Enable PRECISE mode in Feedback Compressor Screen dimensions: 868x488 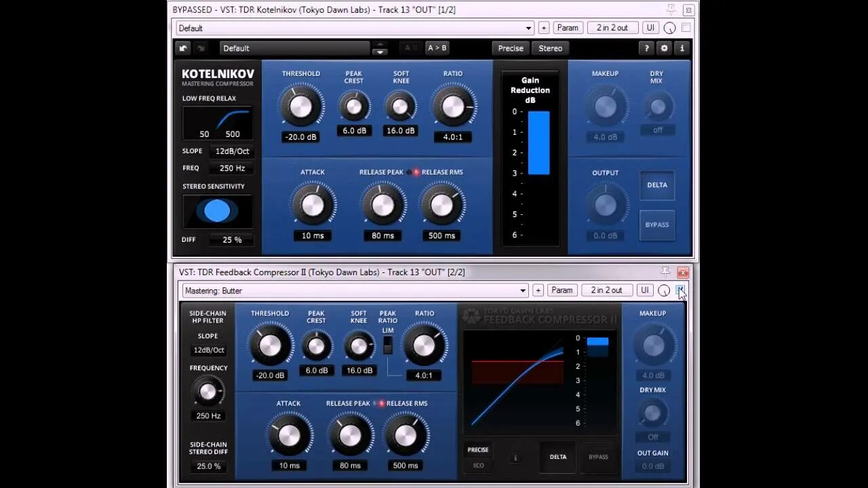click(x=478, y=450)
